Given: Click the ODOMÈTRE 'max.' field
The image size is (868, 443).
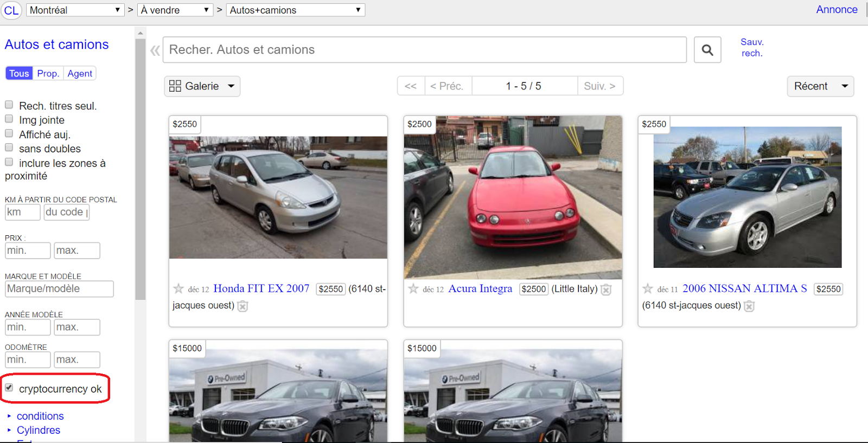Looking at the screenshot, I should 77,360.
